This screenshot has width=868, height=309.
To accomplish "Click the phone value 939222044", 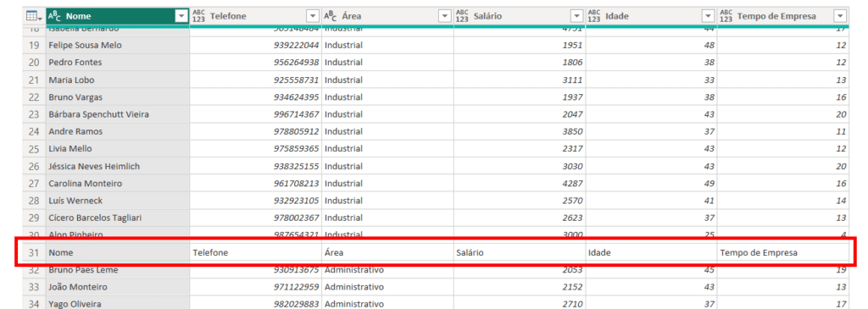I will pyautogui.click(x=296, y=45).
